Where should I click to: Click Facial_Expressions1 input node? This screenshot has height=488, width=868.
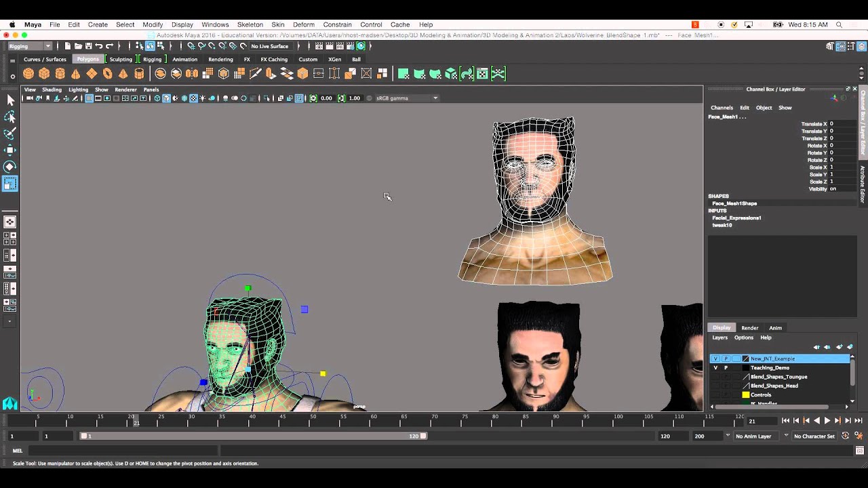pyautogui.click(x=736, y=218)
